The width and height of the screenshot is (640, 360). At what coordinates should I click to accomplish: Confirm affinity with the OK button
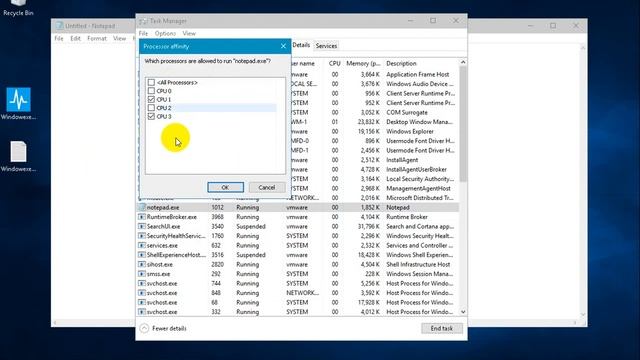225,187
